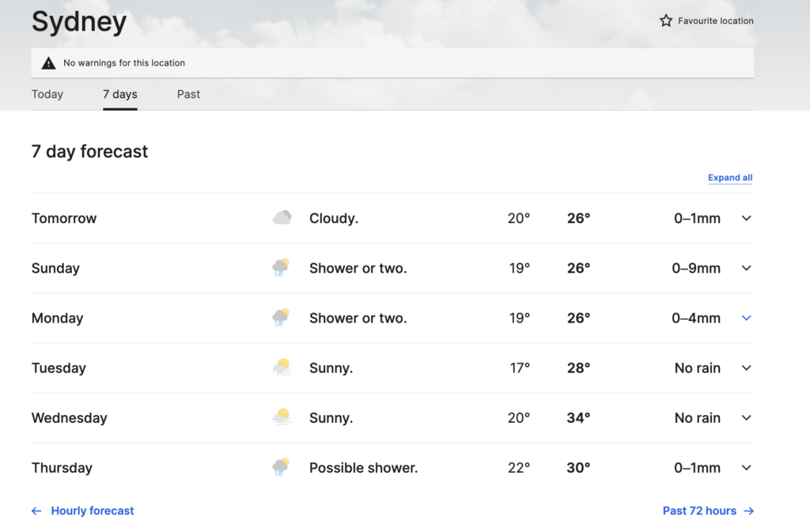The height and width of the screenshot is (532, 810).
Task: Click Thursday's possible shower icon
Action: tap(281, 467)
